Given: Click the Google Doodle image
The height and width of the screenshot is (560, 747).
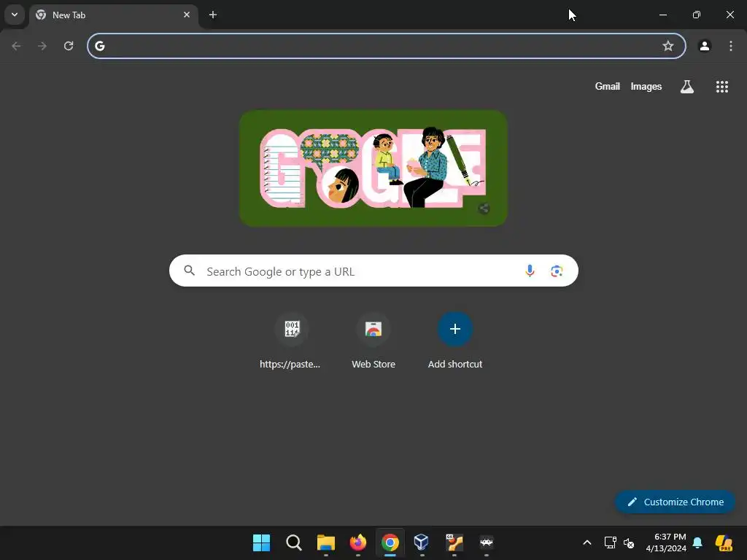Looking at the screenshot, I should [x=373, y=168].
